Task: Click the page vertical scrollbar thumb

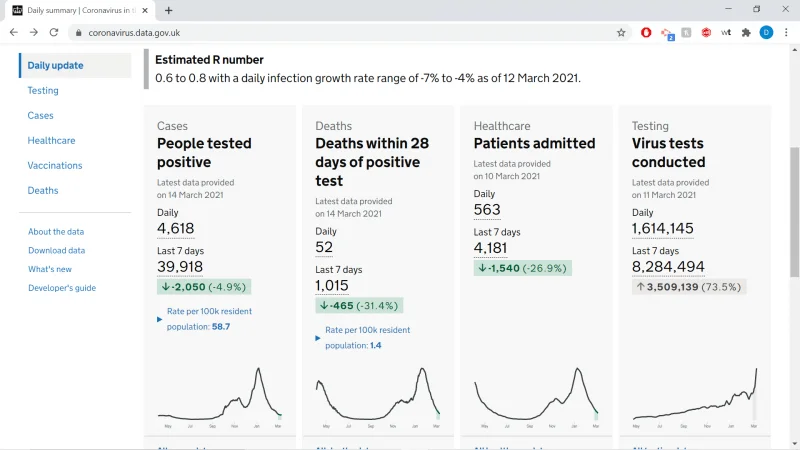Action: click(x=794, y=212)
